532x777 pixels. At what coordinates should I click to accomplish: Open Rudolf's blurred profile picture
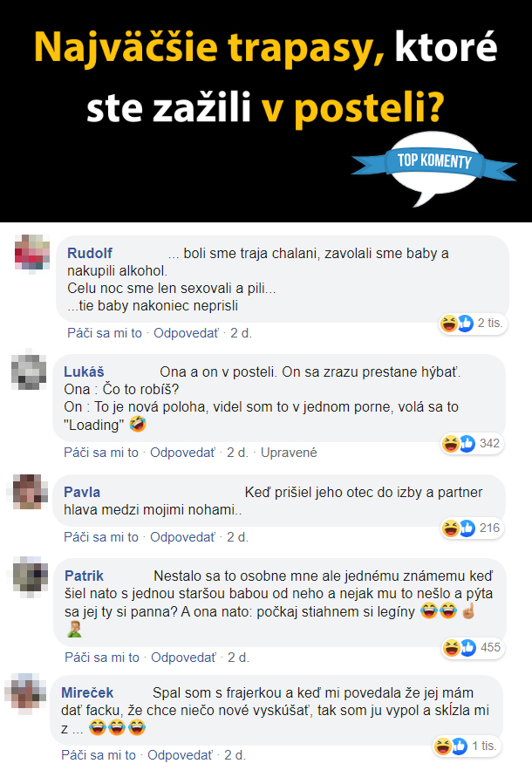[32, 253]
